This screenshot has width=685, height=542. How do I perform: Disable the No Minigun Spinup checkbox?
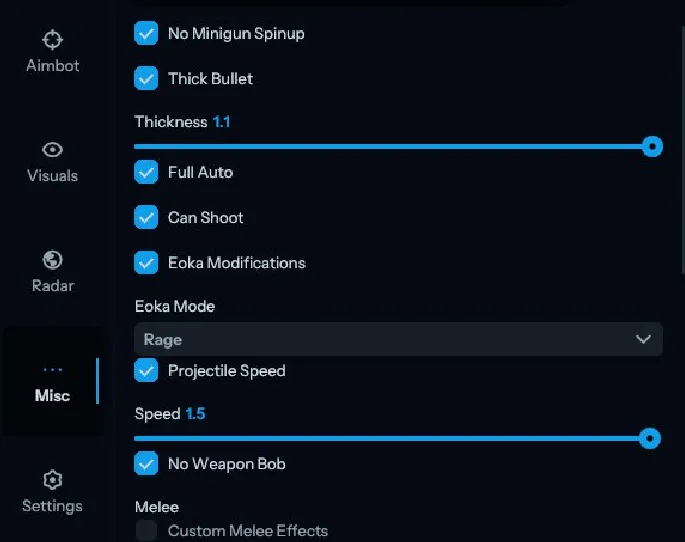click(x=147, y=33)
